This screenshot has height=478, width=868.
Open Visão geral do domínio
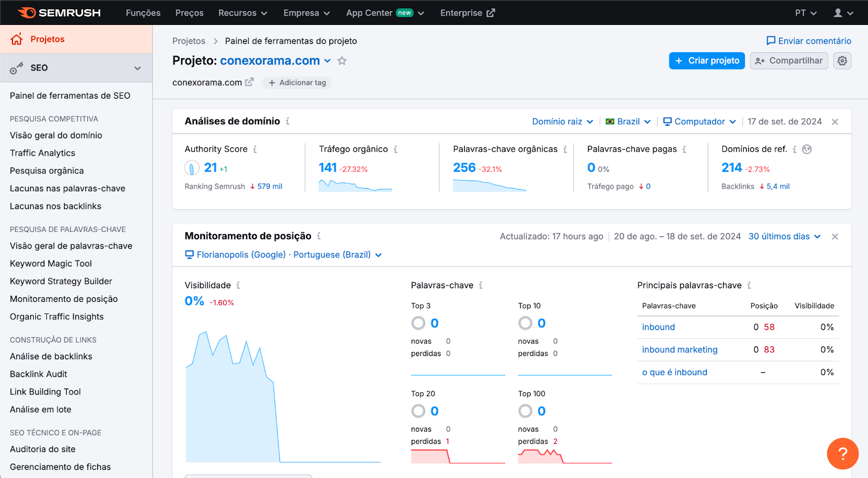(56, 135)
